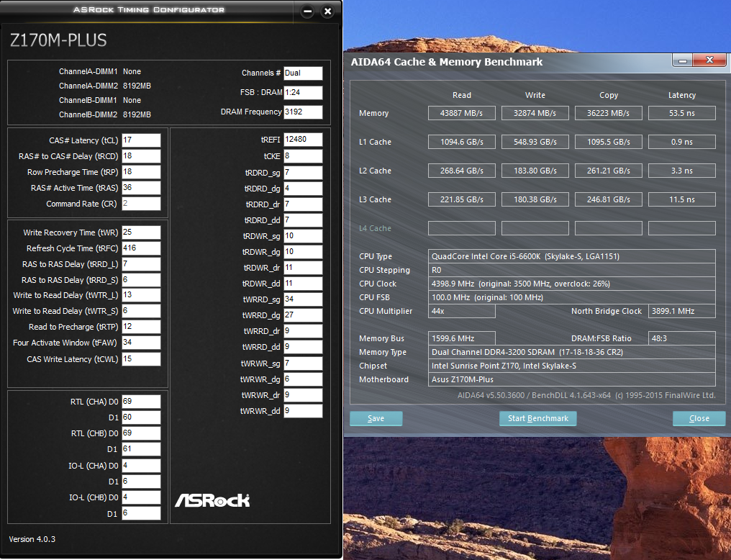The image size is (731, 560).
Task: Click the tRDWR_sg value field
Action: (x=303, y=236)
